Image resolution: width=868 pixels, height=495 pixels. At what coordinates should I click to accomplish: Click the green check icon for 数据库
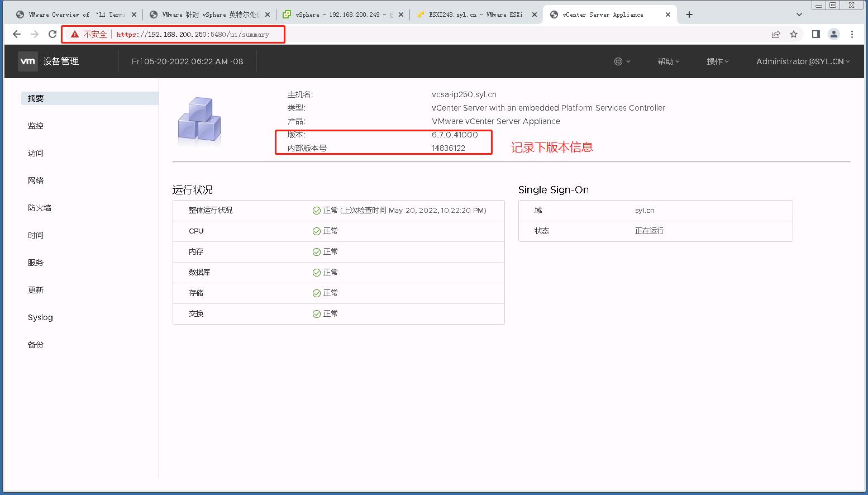(x=317, y=273)
